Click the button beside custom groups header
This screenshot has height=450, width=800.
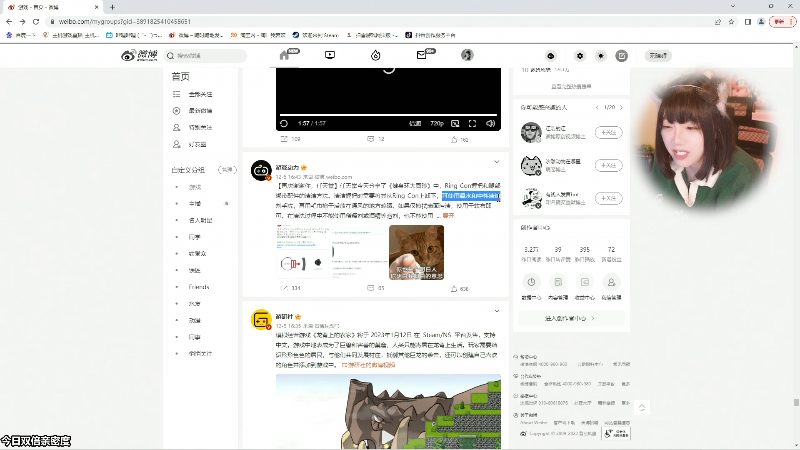point(227,170)
